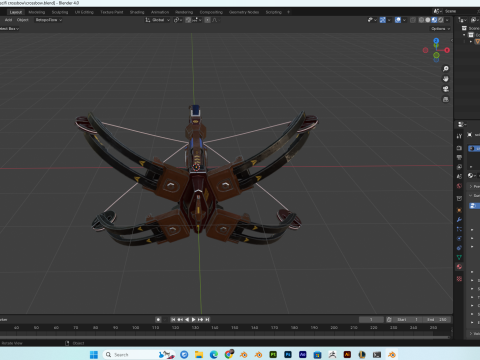The height and width of the screenshot is (360, 480).
Task: Jump to the end frame in timeline
Action: tap(207, 320)
